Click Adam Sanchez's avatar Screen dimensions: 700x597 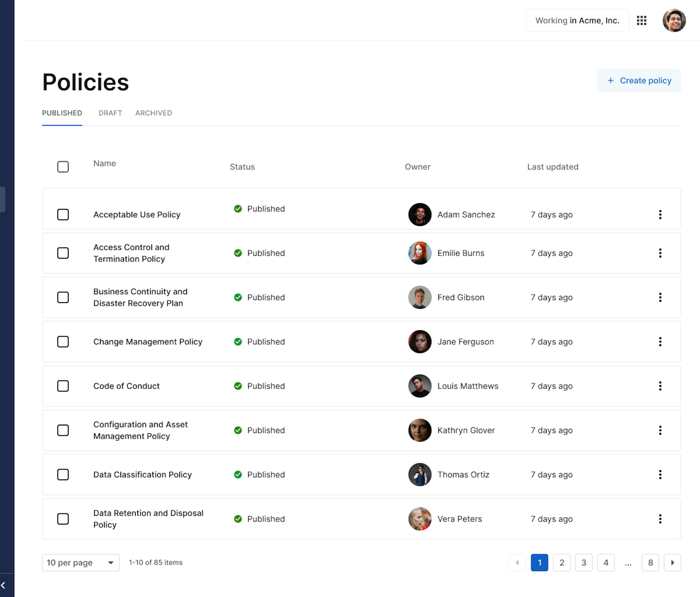point(420,214)
